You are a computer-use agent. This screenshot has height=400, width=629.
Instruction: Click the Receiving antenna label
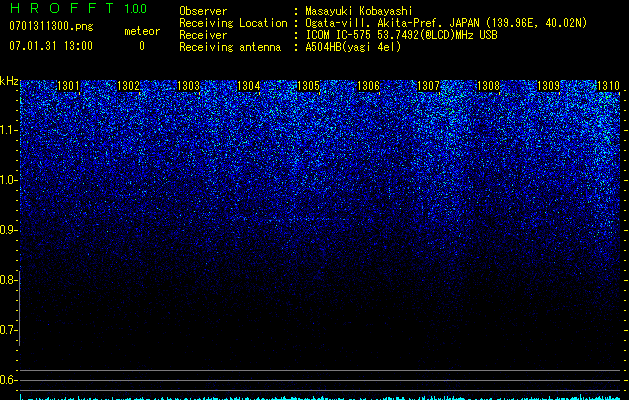click(230, 47)
